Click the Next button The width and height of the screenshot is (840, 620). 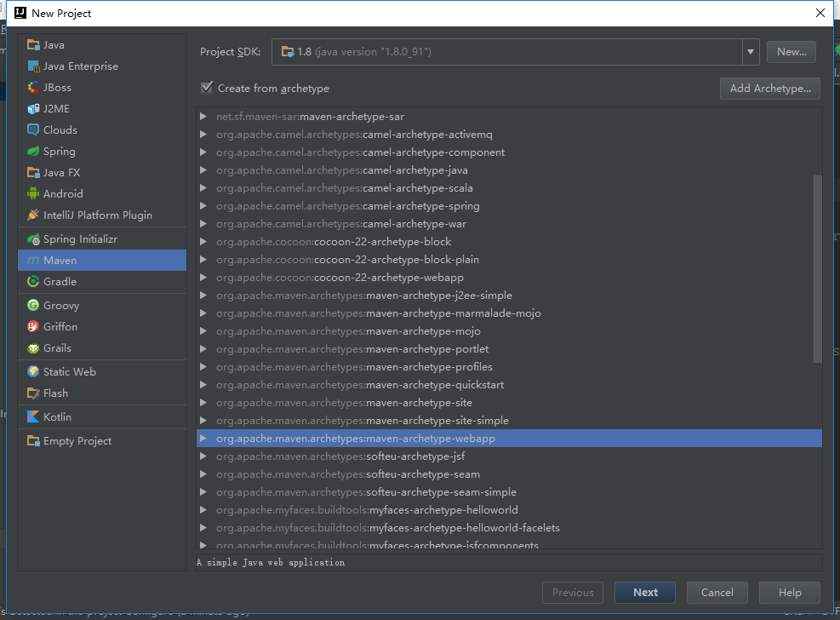tap(645, 593)
